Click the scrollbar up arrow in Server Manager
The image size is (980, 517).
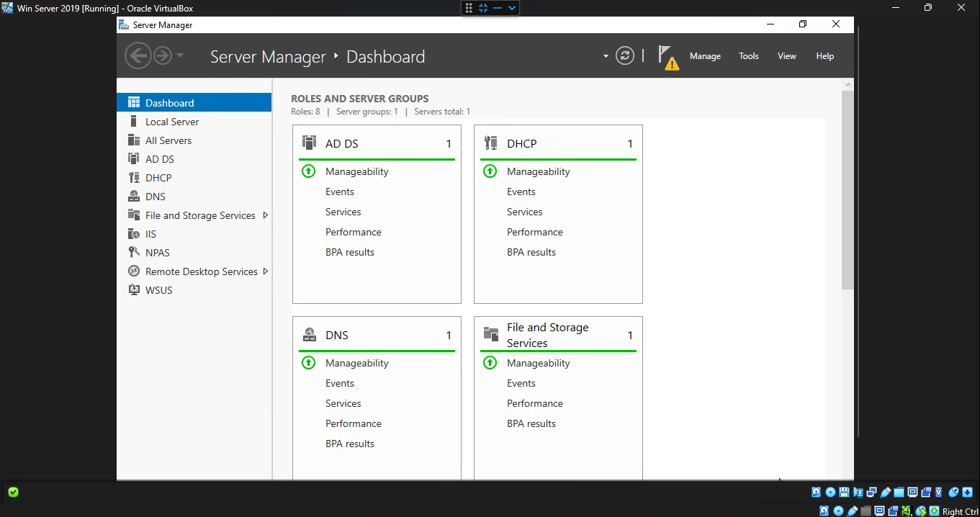pos(848,85)
